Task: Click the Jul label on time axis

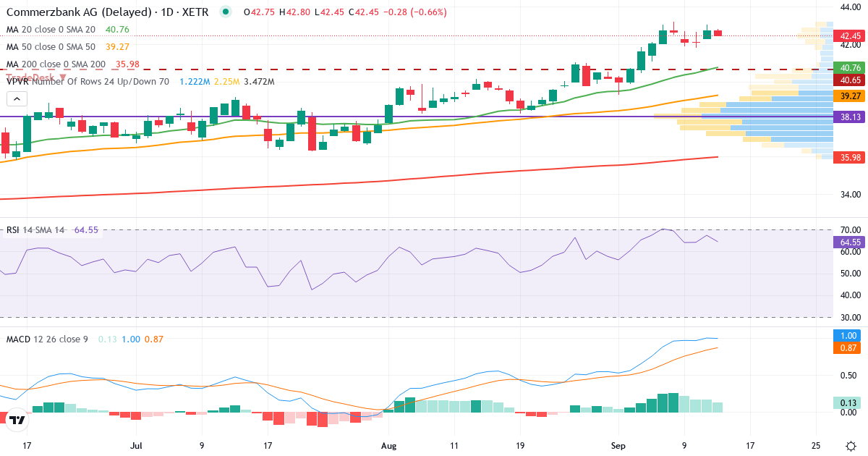Action: (137, 446)
